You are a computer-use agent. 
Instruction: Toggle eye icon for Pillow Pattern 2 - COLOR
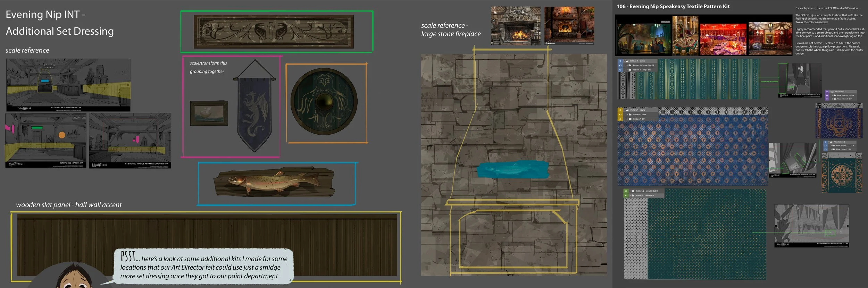click(x=826, y=146)
